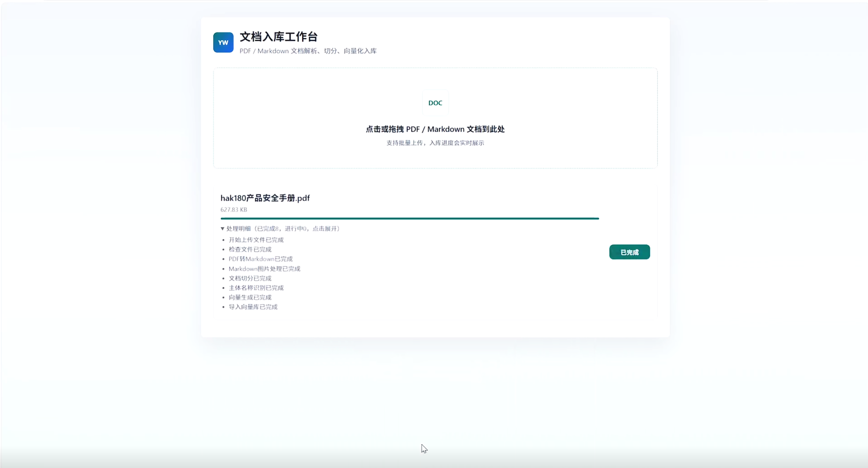Select the file name hak180产品安全手册.pdf
This screenshot has height=468, width=868.
pyautogui.click(x=265, y=198)
